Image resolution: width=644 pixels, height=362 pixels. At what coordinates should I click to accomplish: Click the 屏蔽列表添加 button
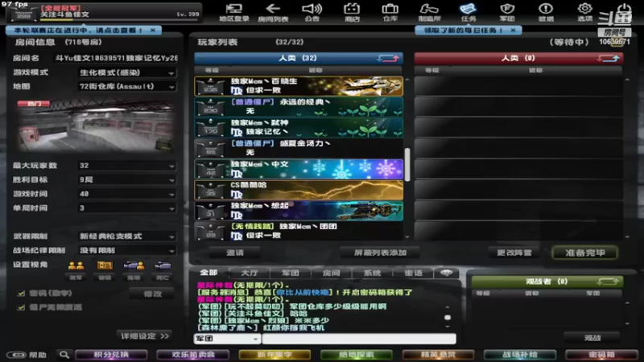(380, 253)
